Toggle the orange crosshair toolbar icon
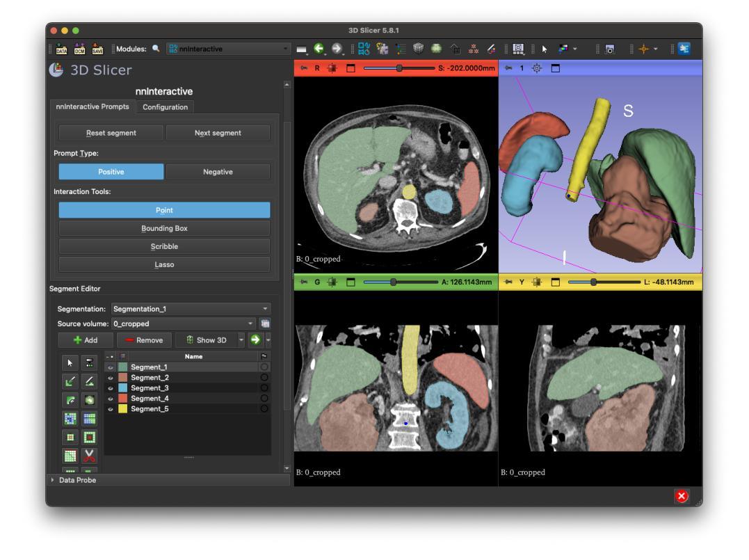749x560 pixels. pyautogui.click(x=643, y=49)
